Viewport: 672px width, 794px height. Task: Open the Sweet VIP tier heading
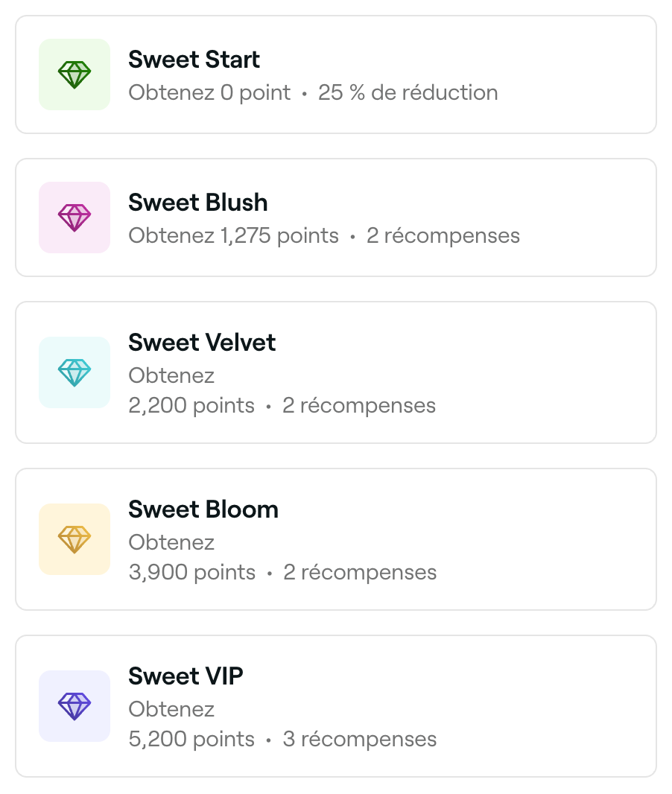coord(186,676)
